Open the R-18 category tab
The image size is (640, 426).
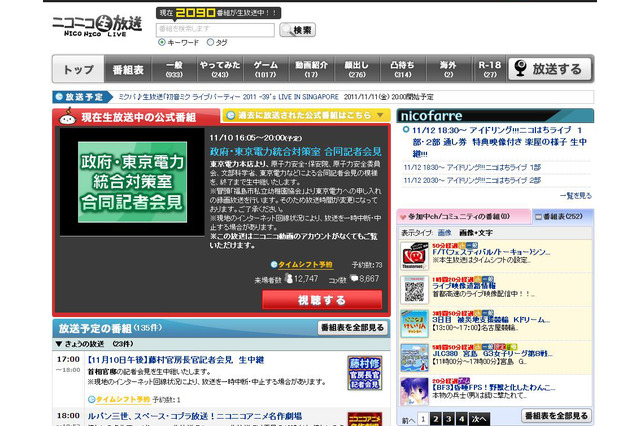click(490, 69)
